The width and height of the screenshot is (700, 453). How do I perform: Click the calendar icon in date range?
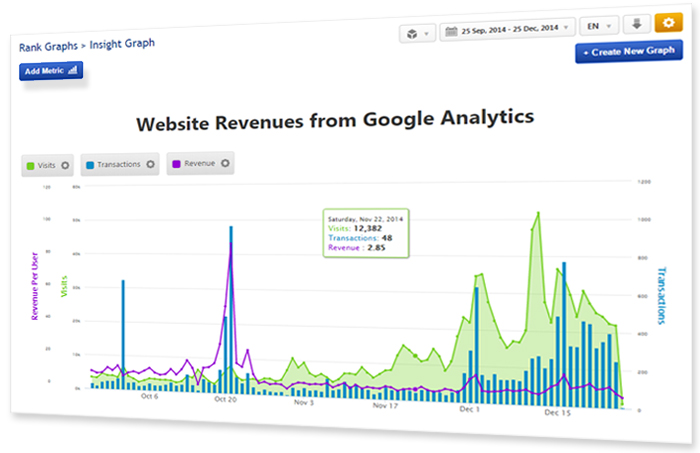point(451,31)
